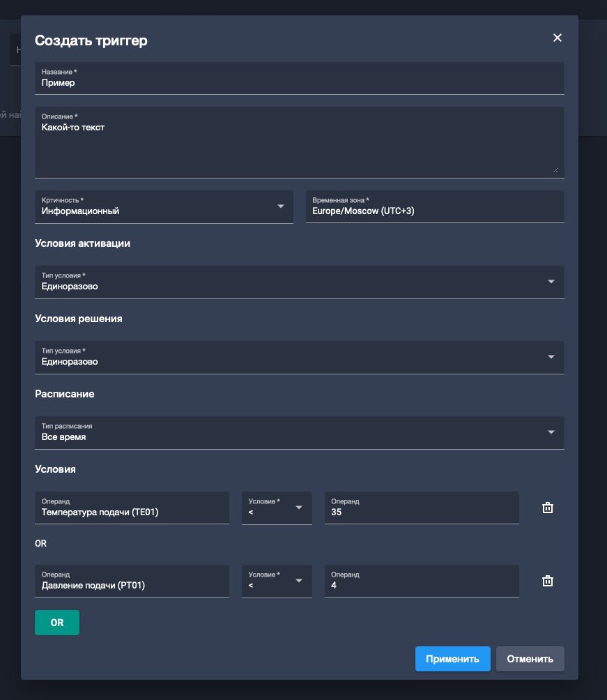This screenshot has width=607, height=700.
Task: Expand activation Тип условия dropdown
Action: tap(299, 282)
